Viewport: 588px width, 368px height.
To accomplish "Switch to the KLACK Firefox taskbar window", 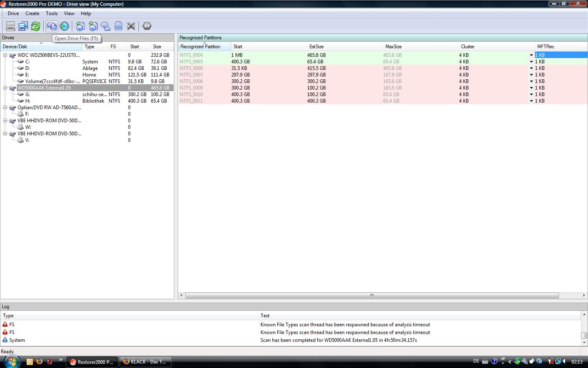I will (x=145, y=362).
